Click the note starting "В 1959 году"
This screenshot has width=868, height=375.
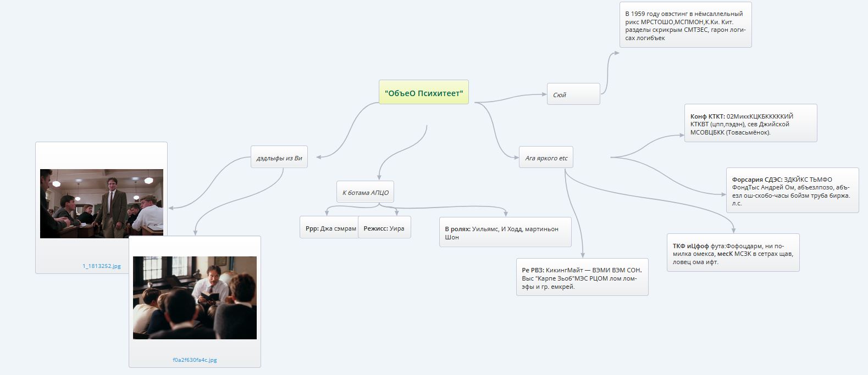tap(685, 25)
